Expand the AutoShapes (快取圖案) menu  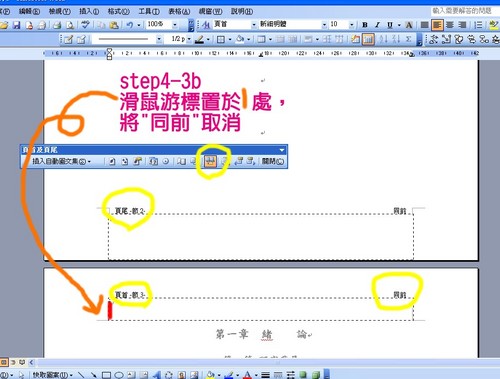pos(53,375)
